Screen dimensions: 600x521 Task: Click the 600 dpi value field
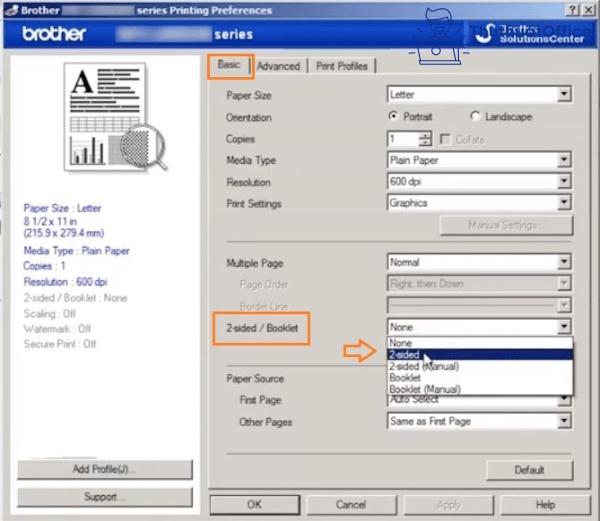(473, 181)
